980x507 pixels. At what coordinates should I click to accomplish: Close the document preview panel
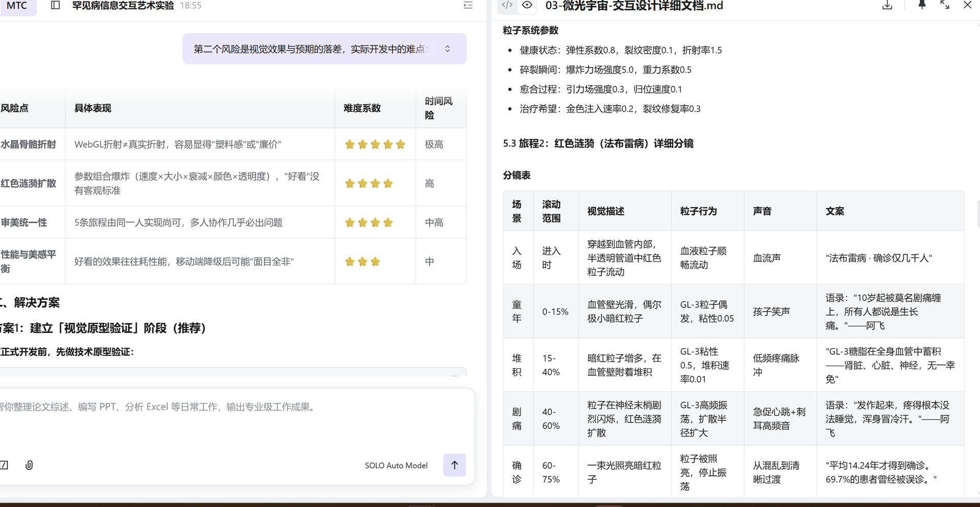coord(967,6)
